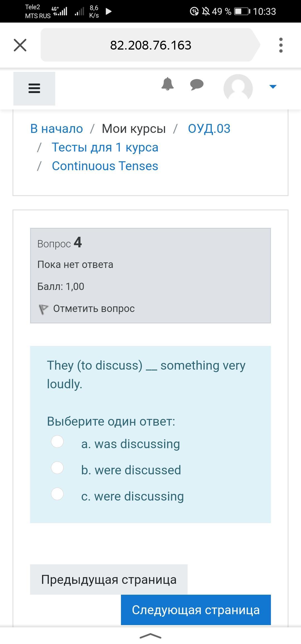Open the messages speech bubble
This screenshot has width=301, height=644.
(x=197, y=84)
